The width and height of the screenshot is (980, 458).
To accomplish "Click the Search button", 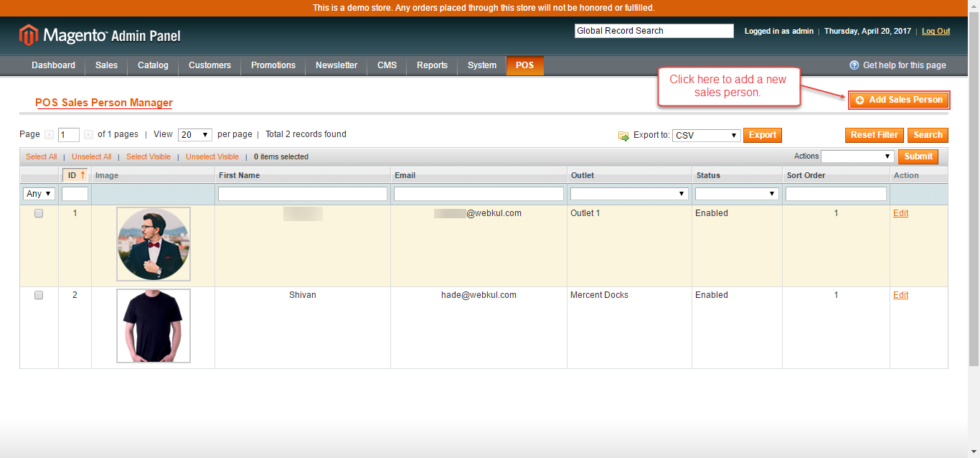I will [928, 135].
